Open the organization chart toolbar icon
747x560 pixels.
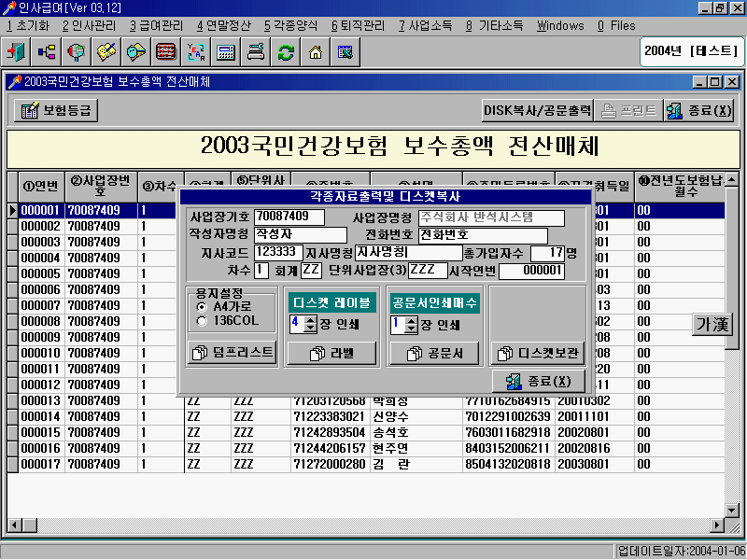[x=47, y=52]
